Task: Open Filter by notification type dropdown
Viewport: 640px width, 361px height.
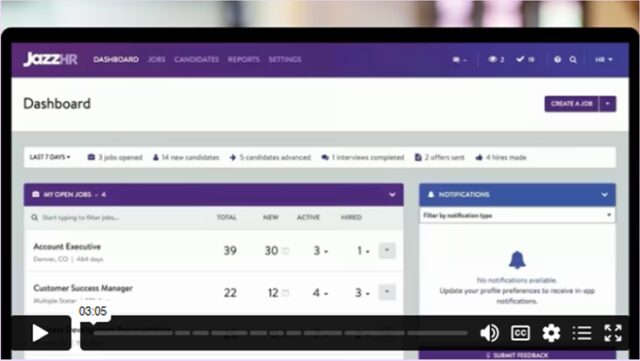Action: (517, 215)
